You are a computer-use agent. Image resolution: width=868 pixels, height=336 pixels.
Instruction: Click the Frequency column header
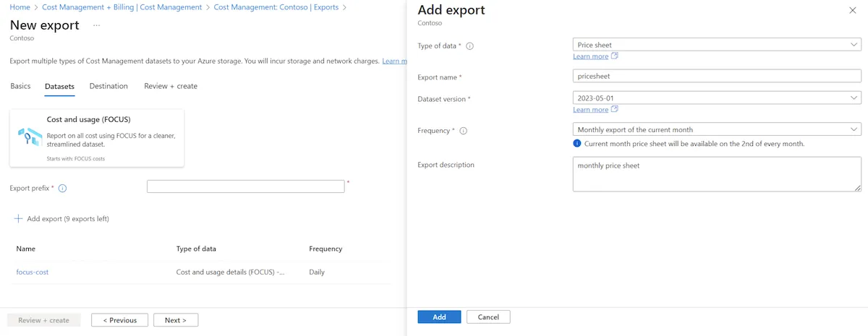point(325,249)
